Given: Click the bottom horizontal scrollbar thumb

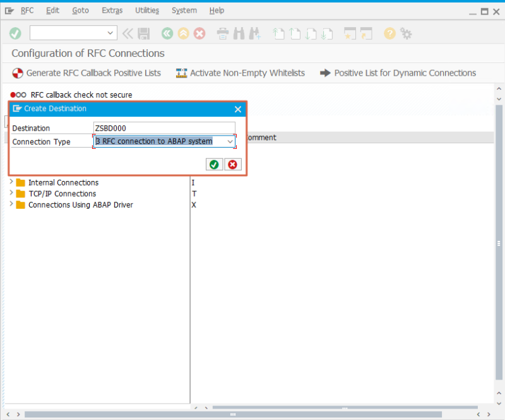Looking at the screenshot, I should pos(233,414).
